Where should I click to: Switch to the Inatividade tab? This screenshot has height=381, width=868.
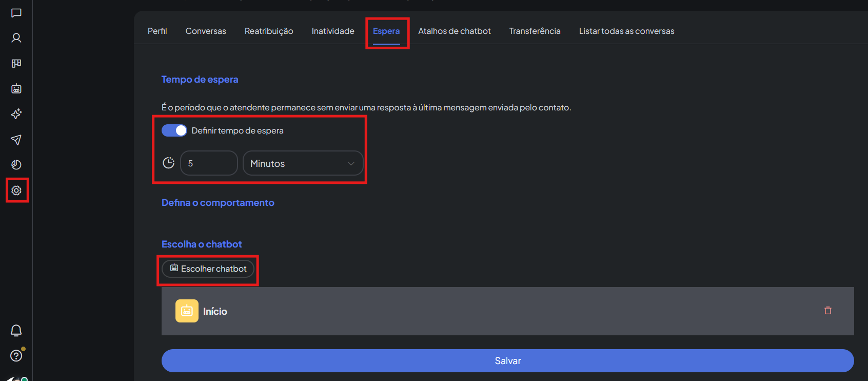pos(333,31)
